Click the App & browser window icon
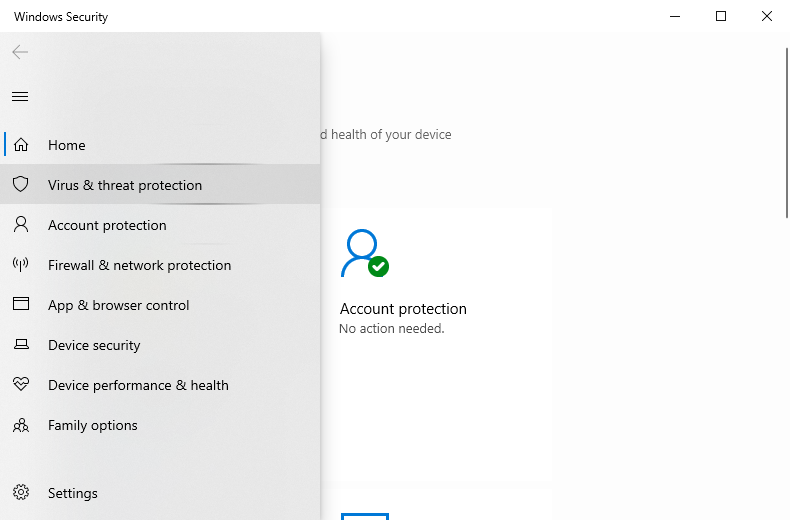Viewport: 790px width, 520px height. click(x=21, y=304)
